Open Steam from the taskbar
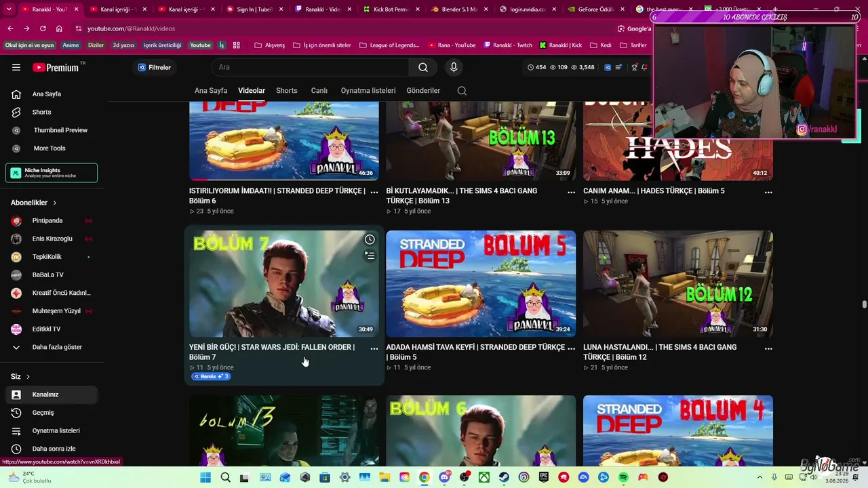This screenshot has width=868, height=488. click(x=504, y=477)
